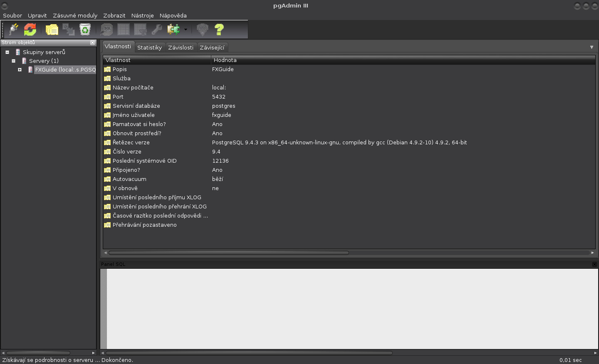Open the Nástroje menu

click(142, 15)
